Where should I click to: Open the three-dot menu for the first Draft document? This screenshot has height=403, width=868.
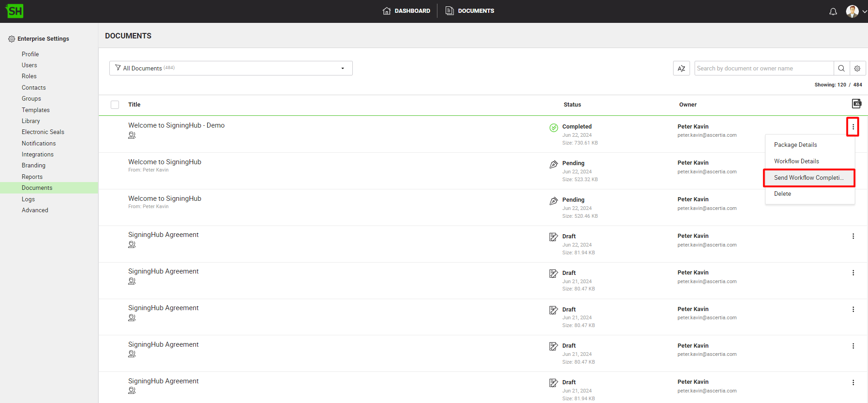coord(853,236)
